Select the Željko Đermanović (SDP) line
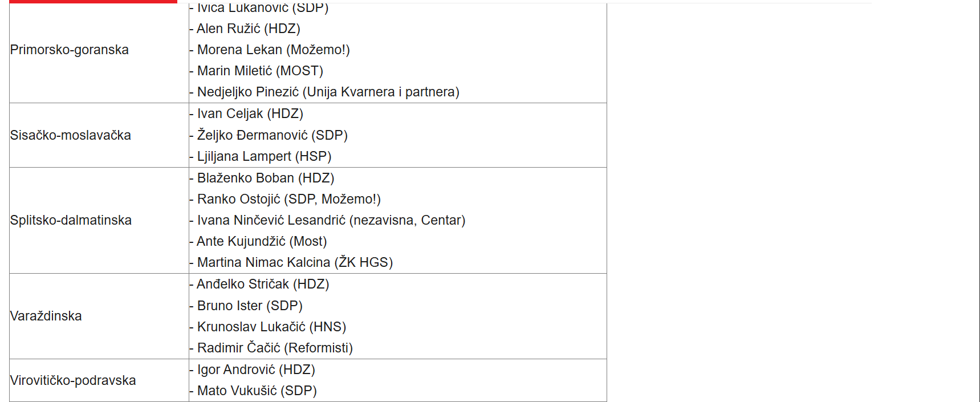 pos(272,135)
